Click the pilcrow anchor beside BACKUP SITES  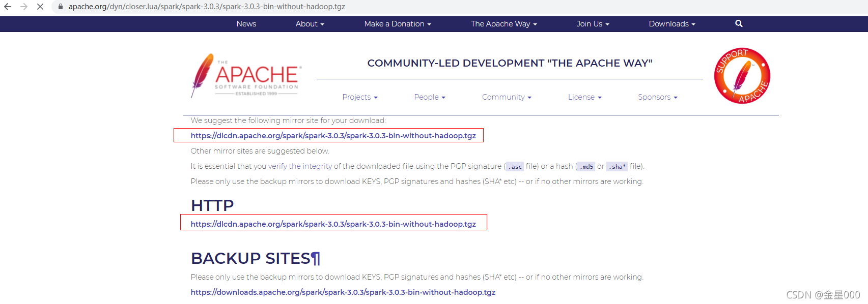[x=316, y=258]
